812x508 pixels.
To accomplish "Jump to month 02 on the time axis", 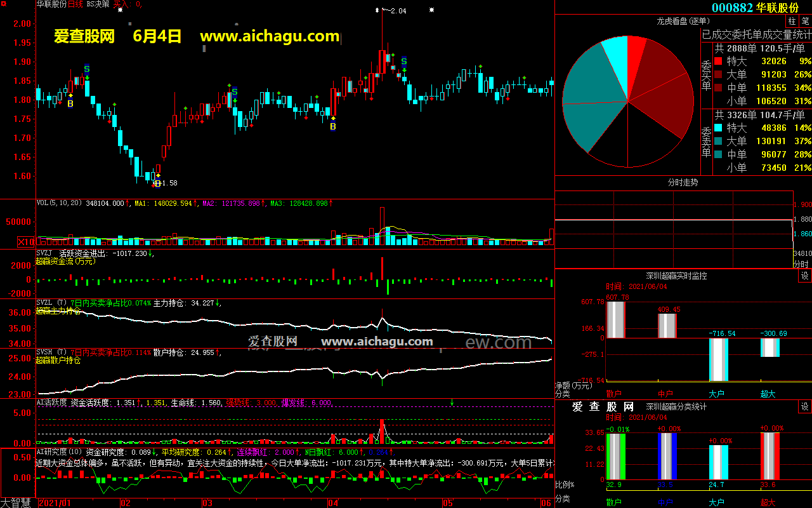I will [125, 503].
